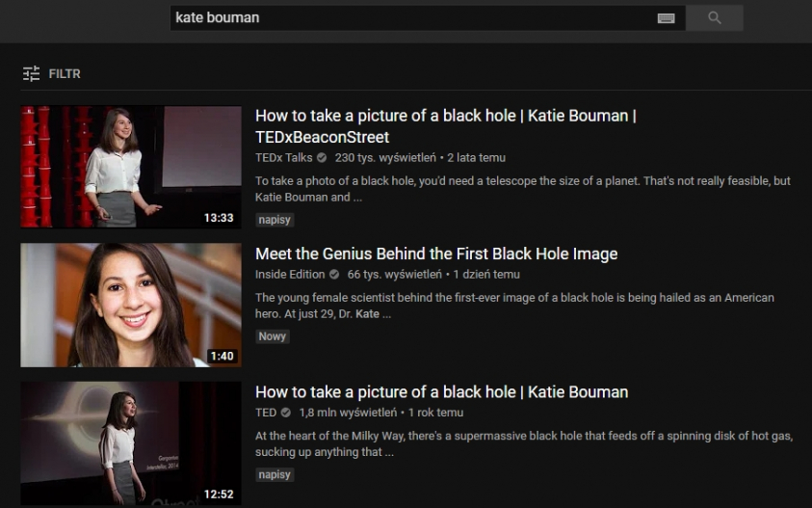Click verified badge next to Inside Edition

pyautogui.click(x=334, y=274)
